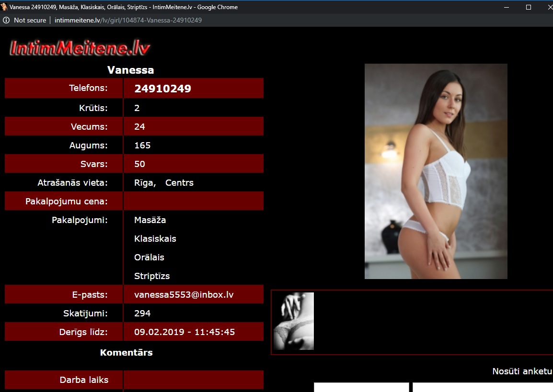Viewport: 553px width, 392px height.
Task: Click the Komentārs section heading
Action: click(126, 353)
